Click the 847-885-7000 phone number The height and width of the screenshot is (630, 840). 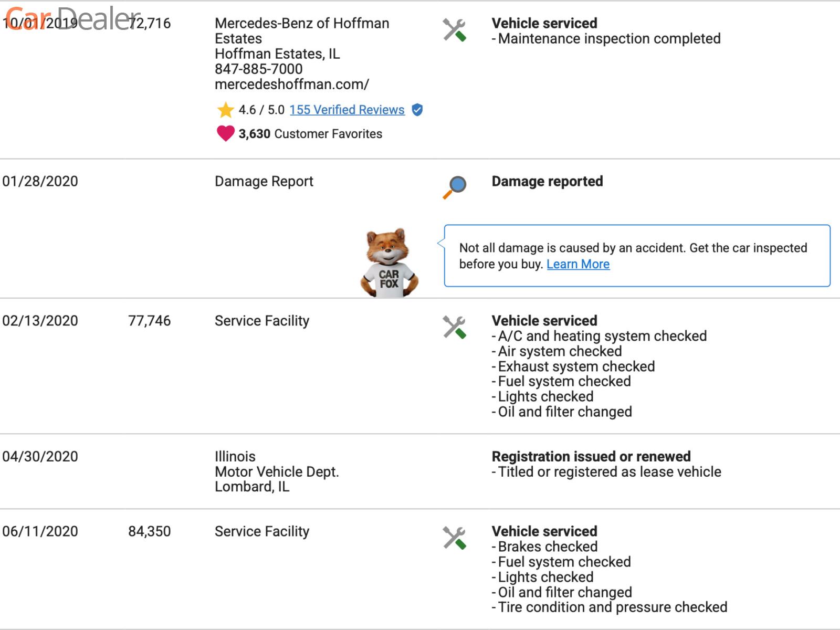[258, 69]
